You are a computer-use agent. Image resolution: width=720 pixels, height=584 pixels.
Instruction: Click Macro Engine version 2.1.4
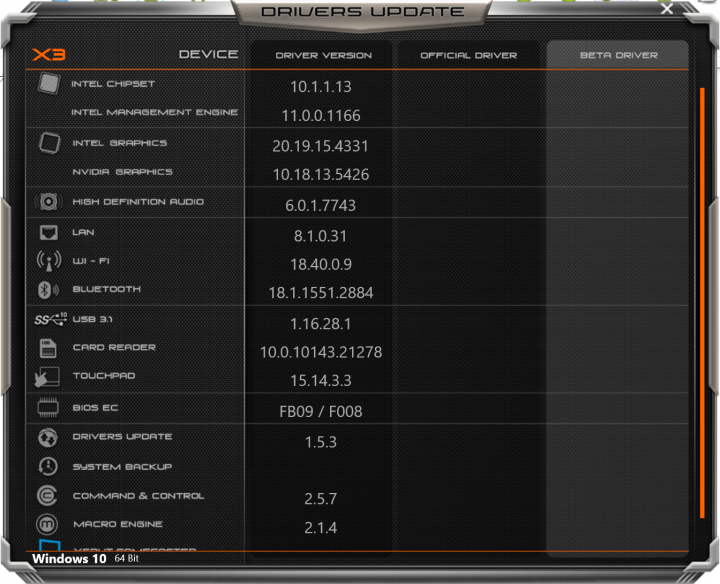coord(321,528)
